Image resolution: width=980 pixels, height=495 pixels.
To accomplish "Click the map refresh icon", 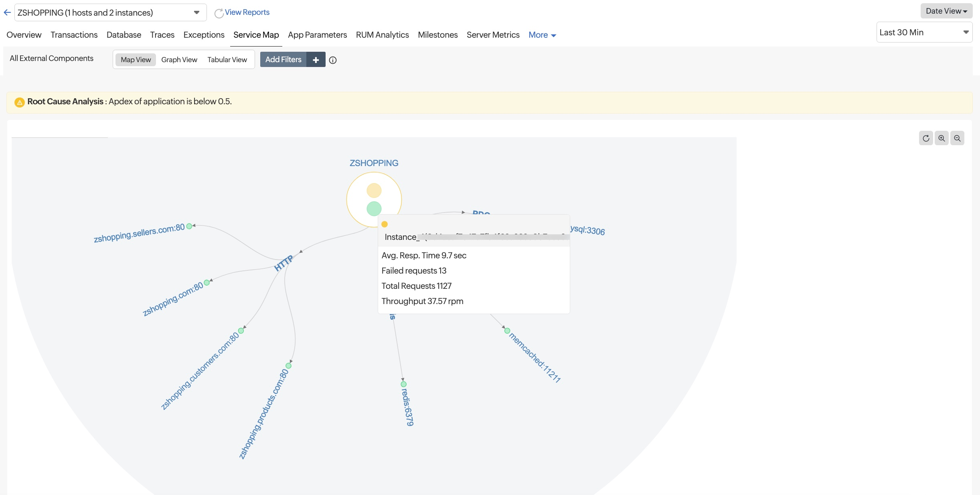I will coord(926,138).
